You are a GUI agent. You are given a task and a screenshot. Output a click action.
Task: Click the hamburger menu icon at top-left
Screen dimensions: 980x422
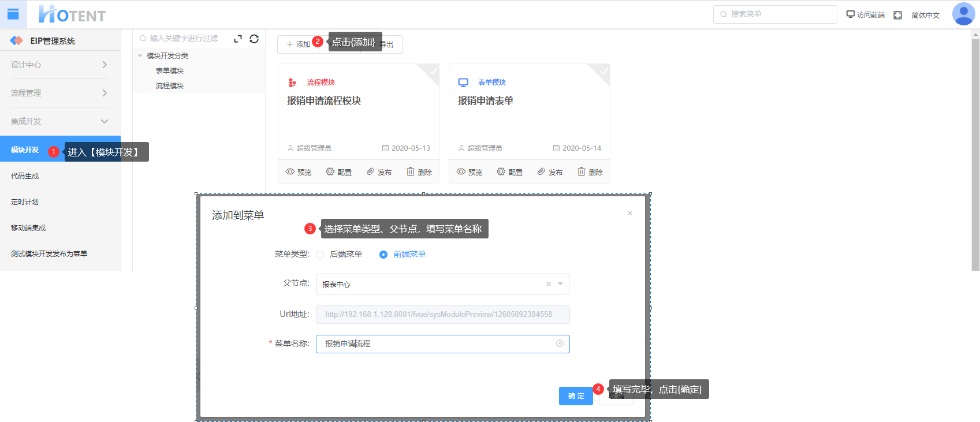point(13,14)
